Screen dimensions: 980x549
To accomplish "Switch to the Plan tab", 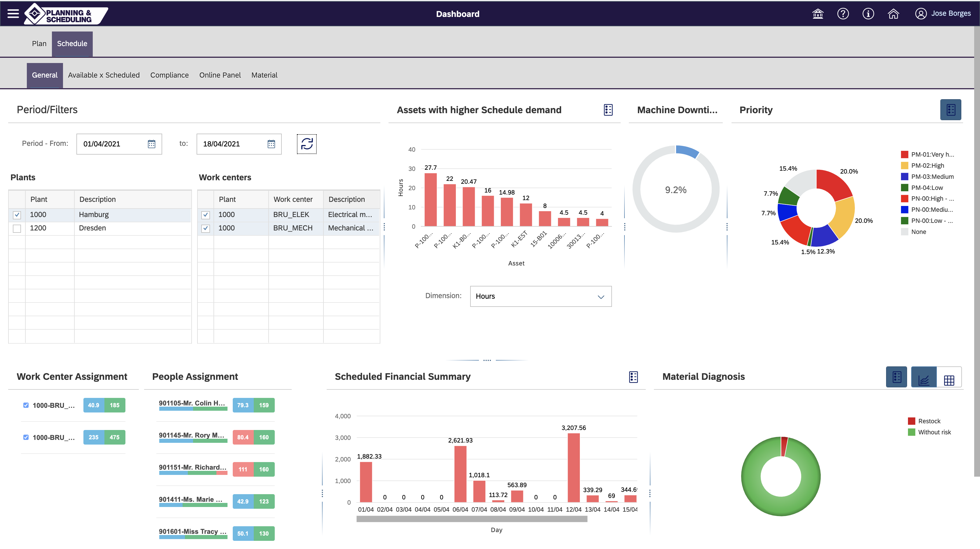I will [39, 43].
